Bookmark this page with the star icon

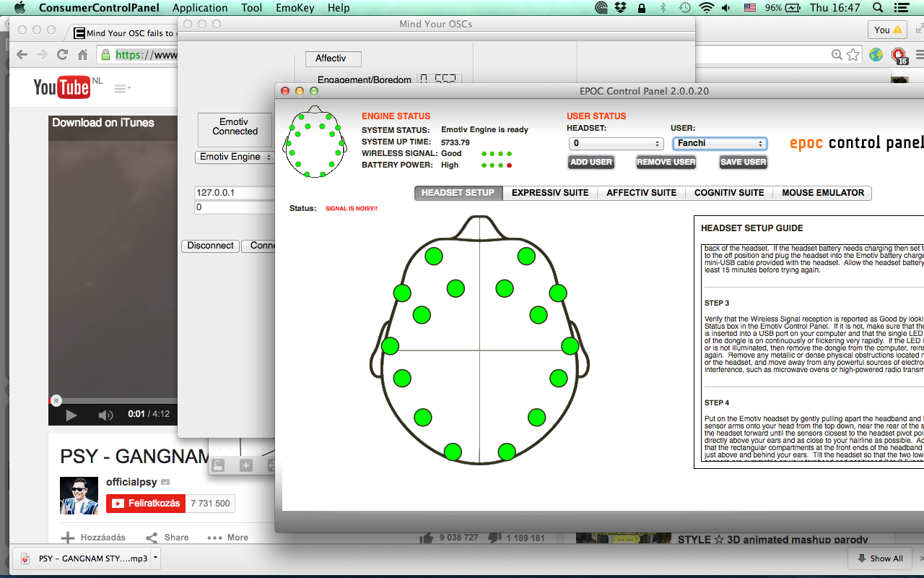coord(853,55)
